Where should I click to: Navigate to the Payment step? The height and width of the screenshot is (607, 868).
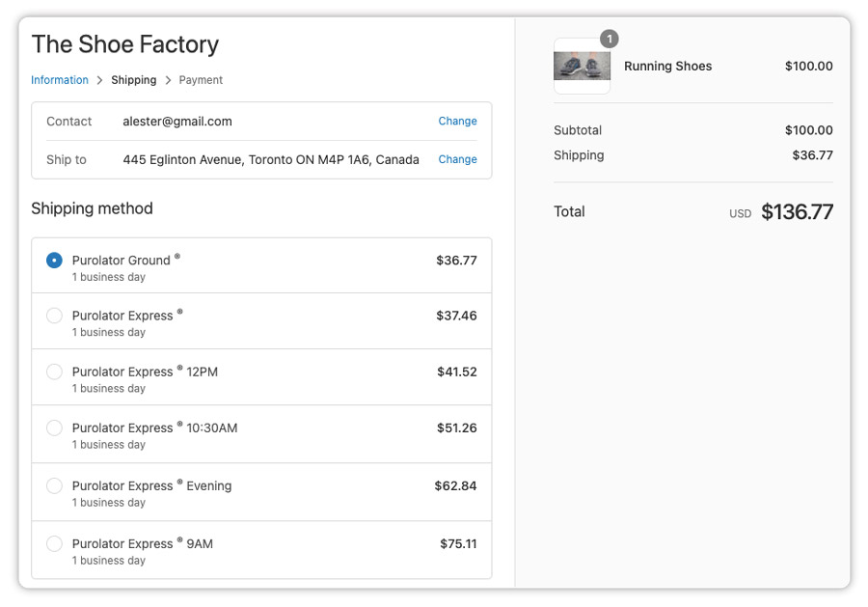pos(200,80)
